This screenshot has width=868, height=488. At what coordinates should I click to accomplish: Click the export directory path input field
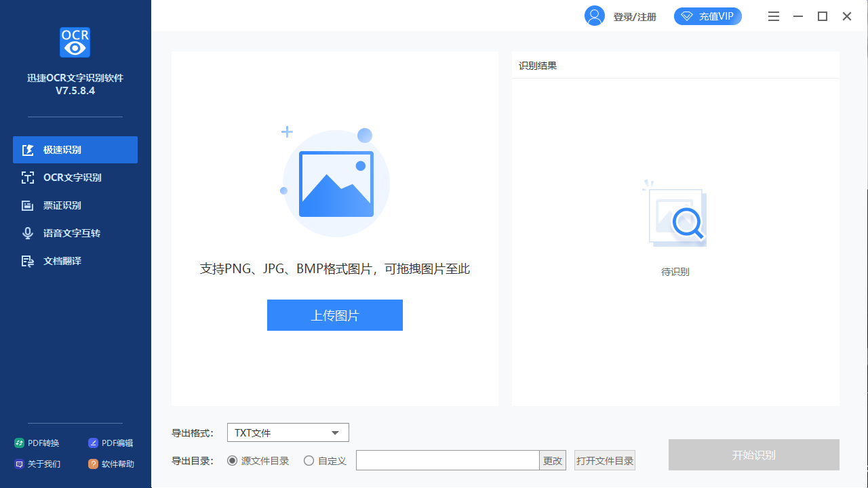(448, 460)
